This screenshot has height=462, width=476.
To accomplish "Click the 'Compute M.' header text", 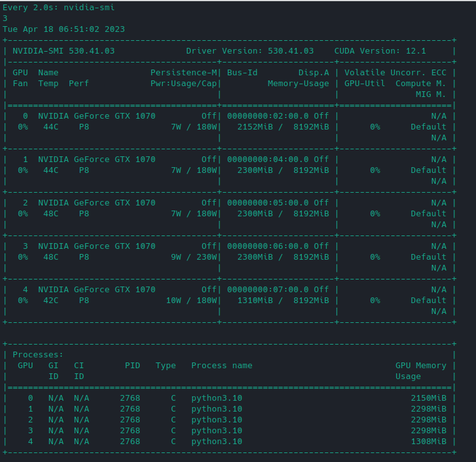I will 420,84.
